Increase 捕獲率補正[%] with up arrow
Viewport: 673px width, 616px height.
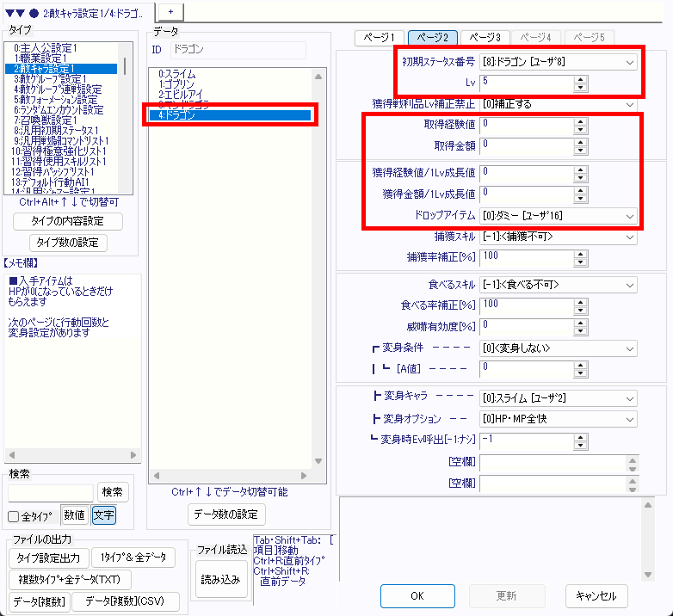point(580,252)
